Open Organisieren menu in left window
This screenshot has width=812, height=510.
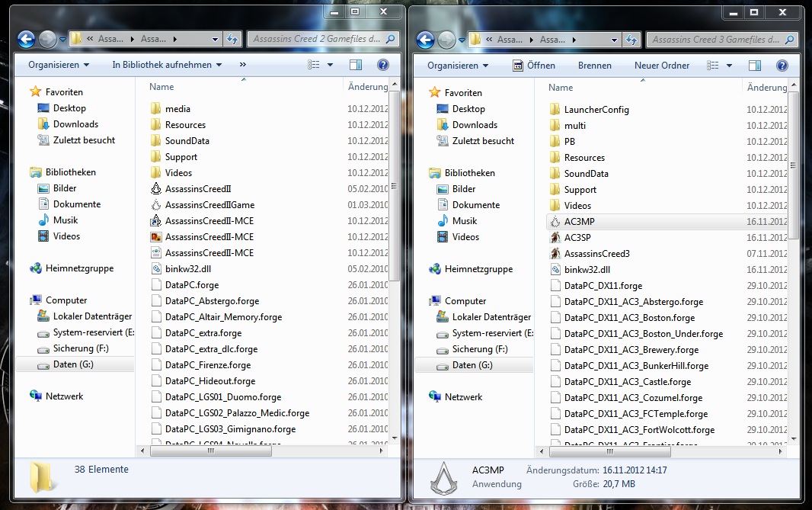click(x=59, y=65)
